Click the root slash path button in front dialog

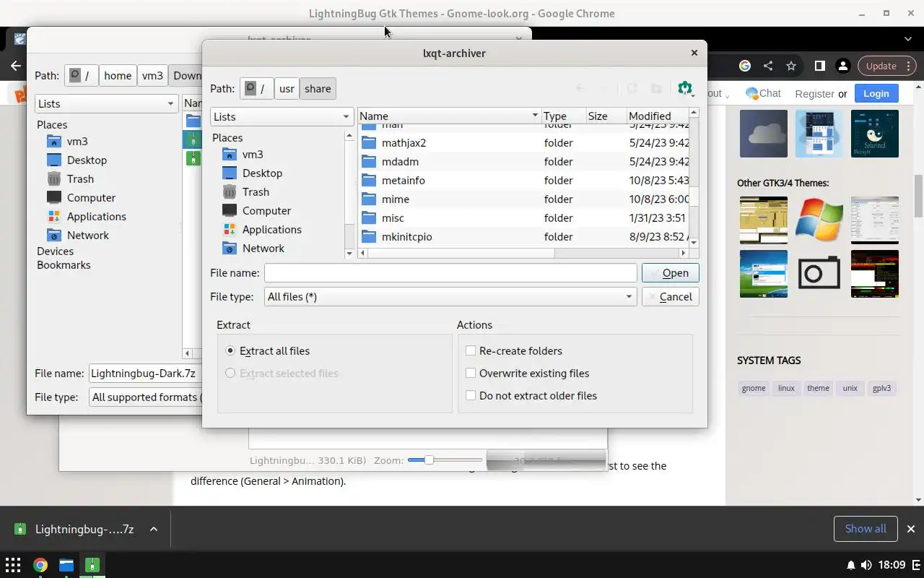click(x=257, y=89)
